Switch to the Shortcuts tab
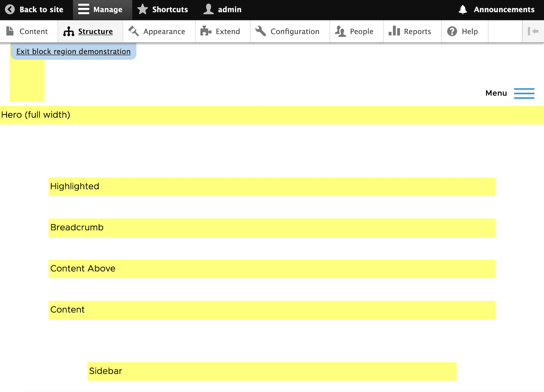The height and width of the screenshot is (392, 544). pyautogui.click(x=163, y=9)
